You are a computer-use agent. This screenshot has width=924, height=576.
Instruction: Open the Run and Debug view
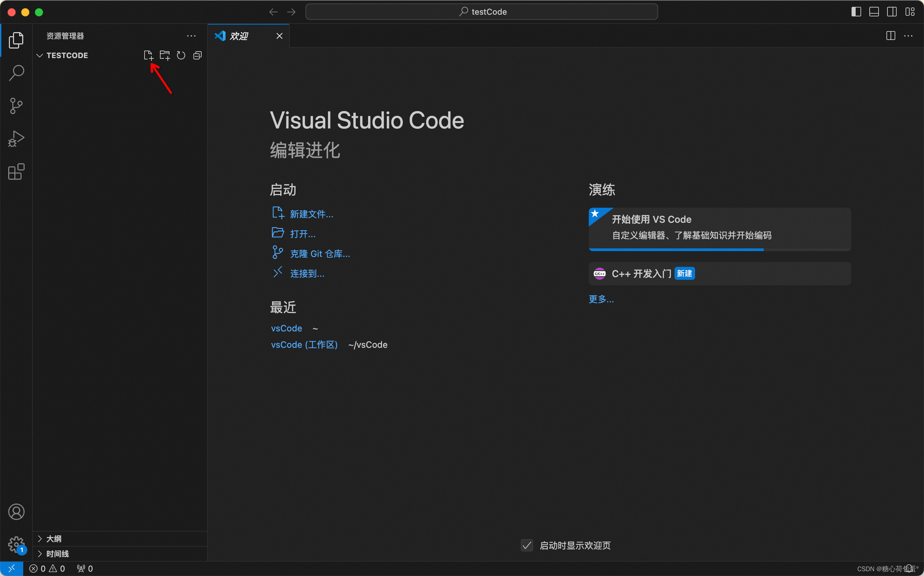point(16,139)
